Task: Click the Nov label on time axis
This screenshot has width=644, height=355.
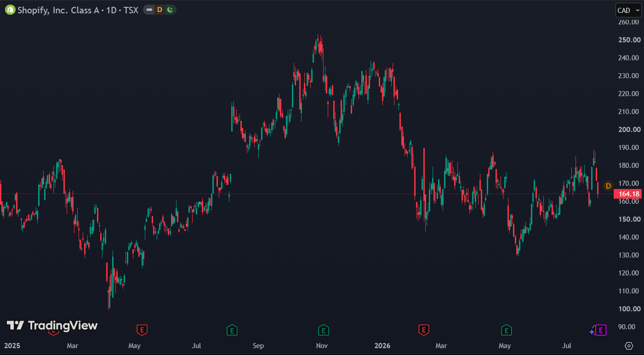Action: point(322,345)
